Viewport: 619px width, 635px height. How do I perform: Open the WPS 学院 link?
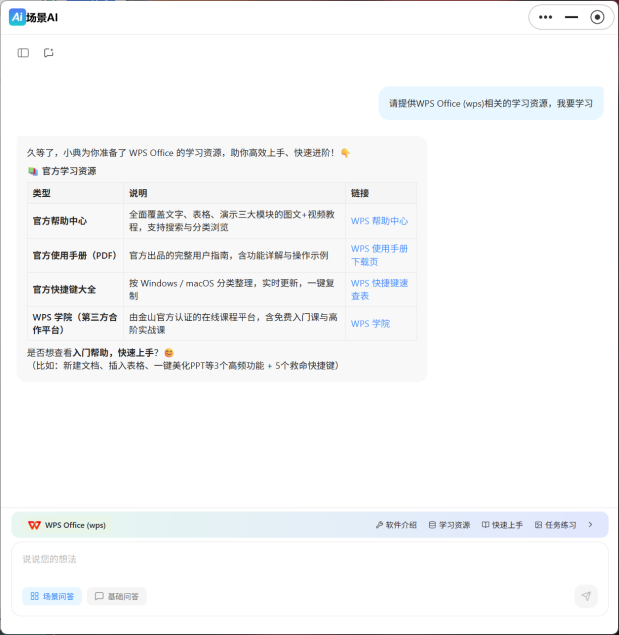tap(370, 324)
